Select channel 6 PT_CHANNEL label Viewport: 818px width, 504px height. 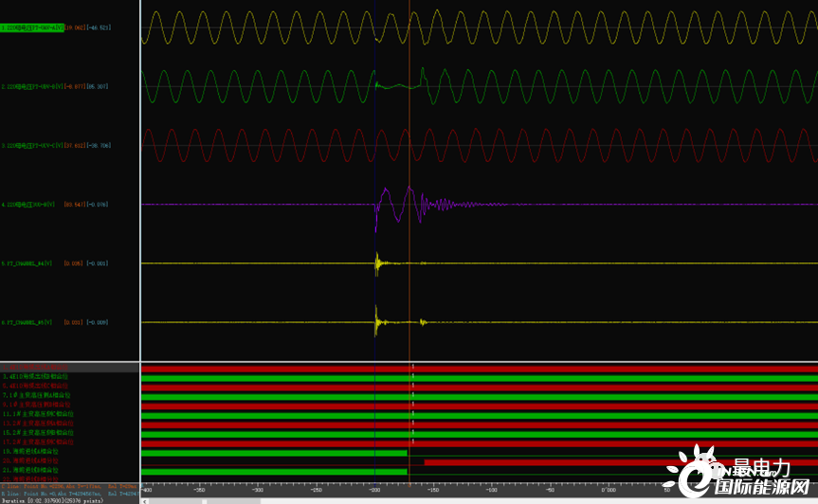27,322
